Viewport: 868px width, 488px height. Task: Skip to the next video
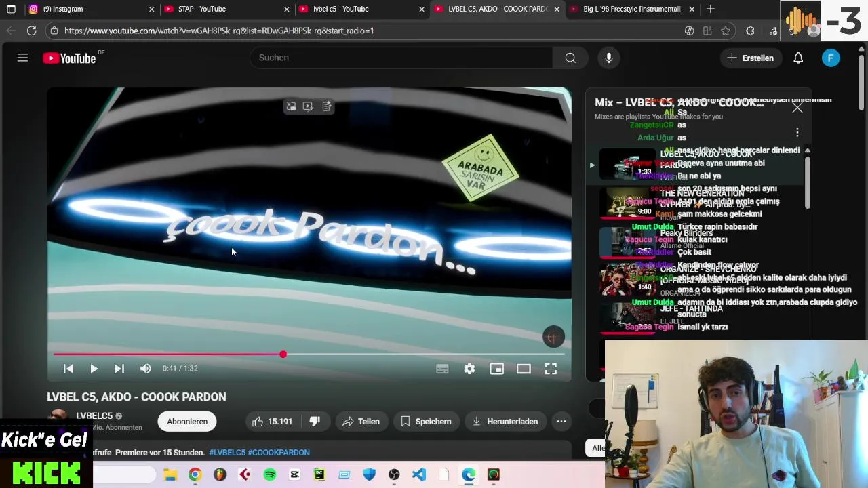pyautogui.click(x=119, y=369)
